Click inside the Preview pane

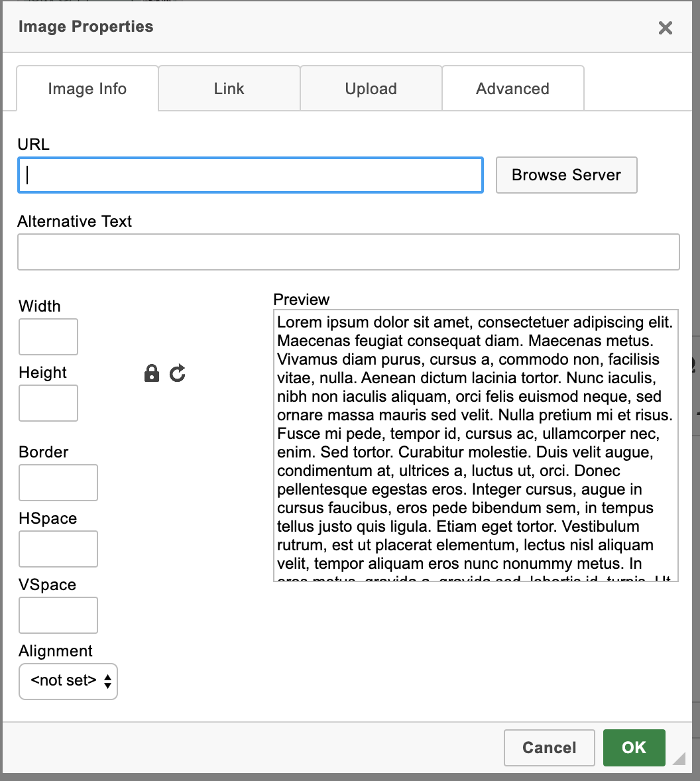(475, 444)
